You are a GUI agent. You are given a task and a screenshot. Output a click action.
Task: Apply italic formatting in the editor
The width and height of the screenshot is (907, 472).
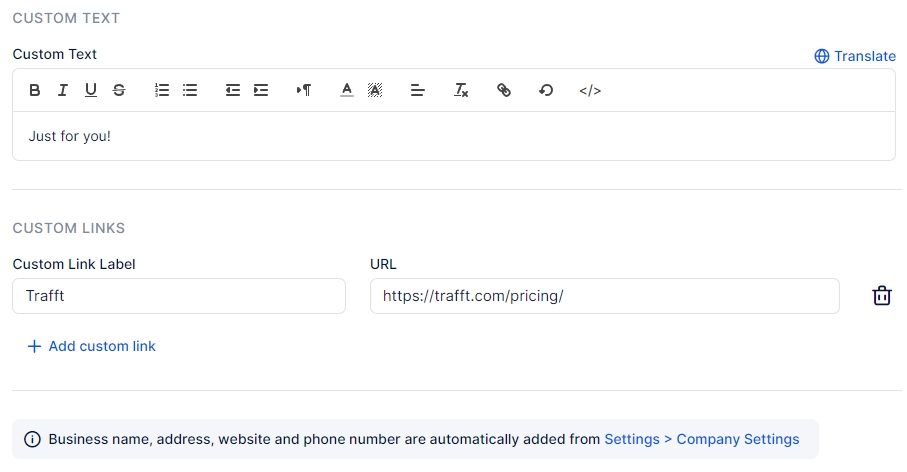click(x=63, y=90)
